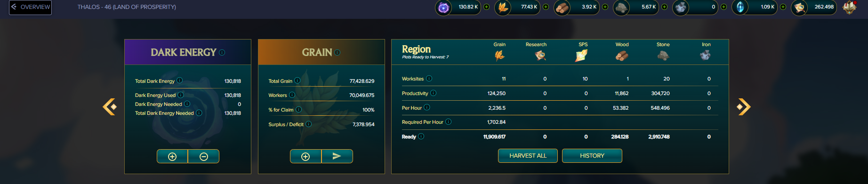
Task: Click Harvest All button
Action: click(x=528, y=156)
